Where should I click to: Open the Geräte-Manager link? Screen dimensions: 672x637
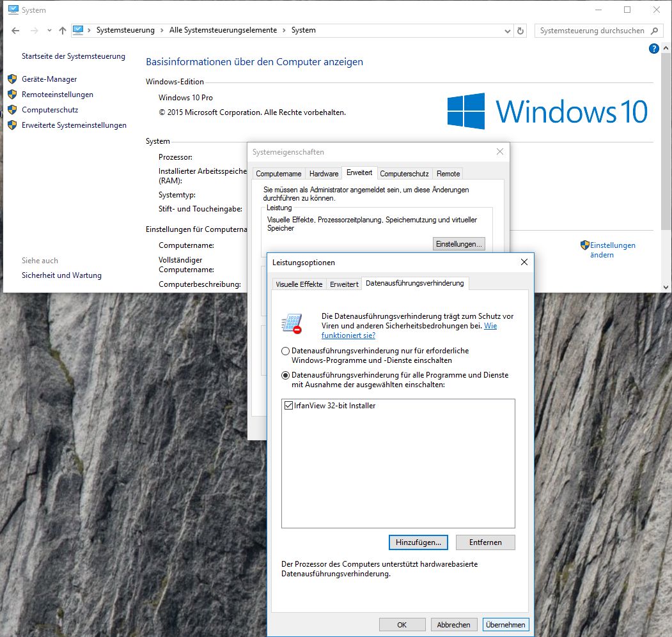(49, 79)
